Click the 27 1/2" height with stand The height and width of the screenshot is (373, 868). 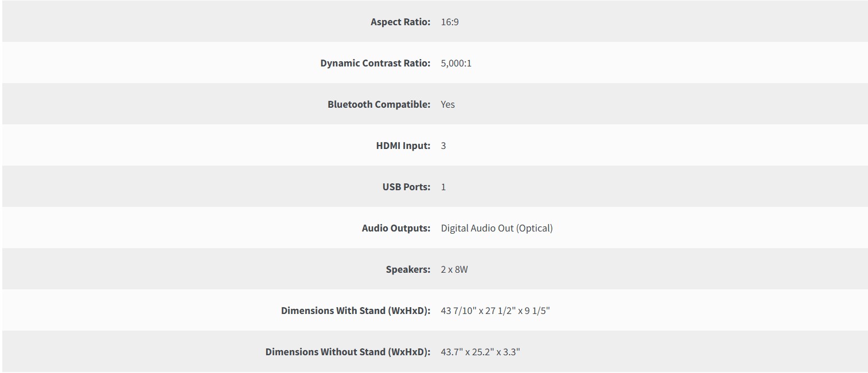(500, 311)
